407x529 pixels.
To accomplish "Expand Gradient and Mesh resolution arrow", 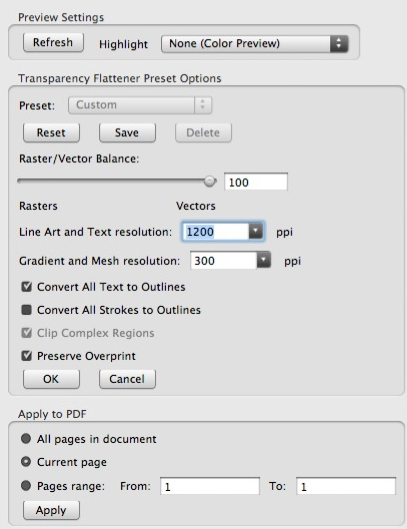I will 264,260.
